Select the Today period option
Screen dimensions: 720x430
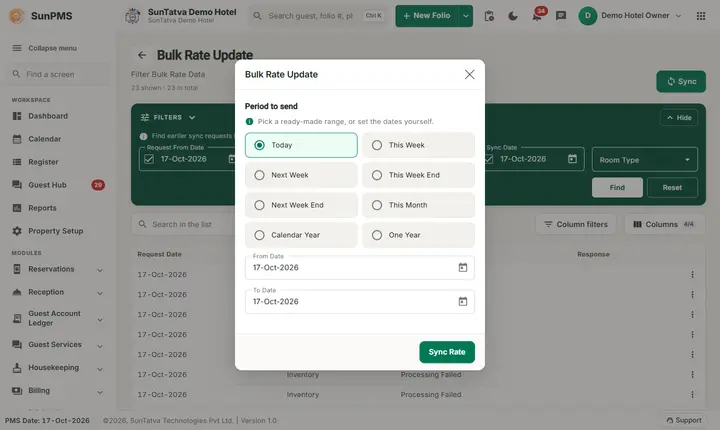pyautogui.click(x=301, y=145)
